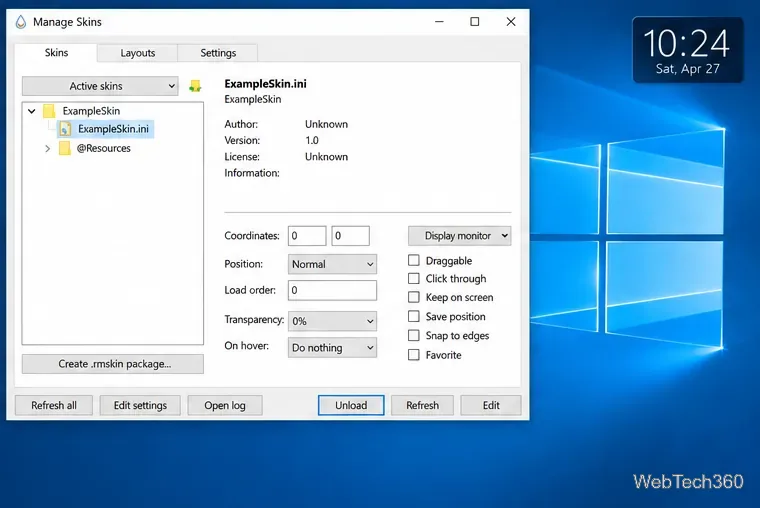The width and height of the screenshot is (760, 508).
Task: Check Keep on screen option
Action: click(x=413, y=297)
